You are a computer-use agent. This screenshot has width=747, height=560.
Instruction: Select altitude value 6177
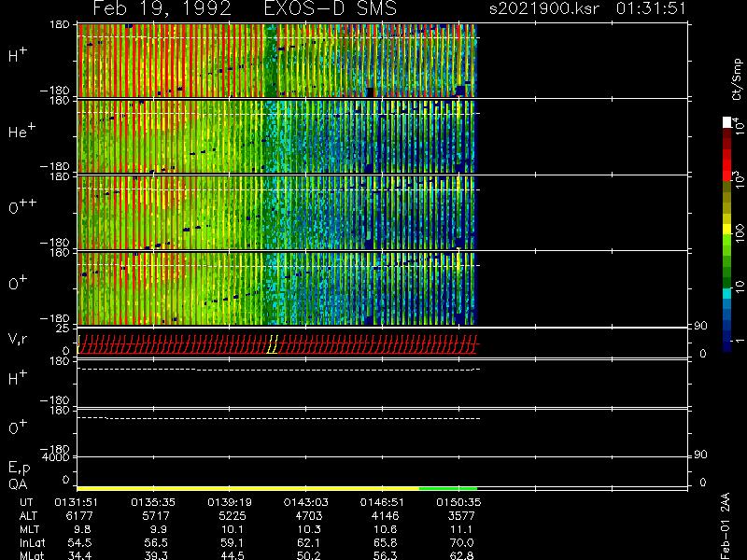click(x=79, y=516)
